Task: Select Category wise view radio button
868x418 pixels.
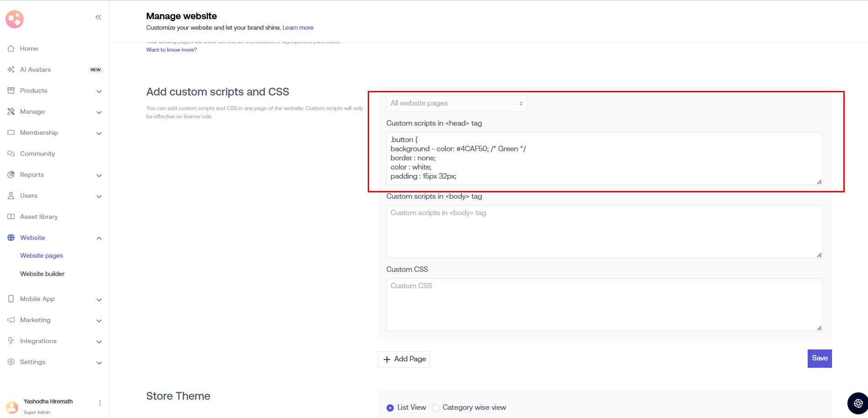Action: click(x=435, y=408)
